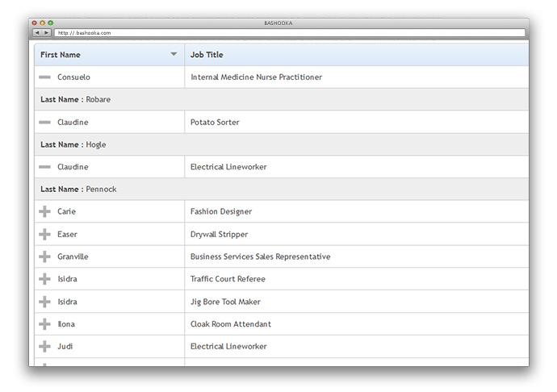Expand the Judi row details
557x392 pixels.
pyautogui.click(x=44, y=347)
